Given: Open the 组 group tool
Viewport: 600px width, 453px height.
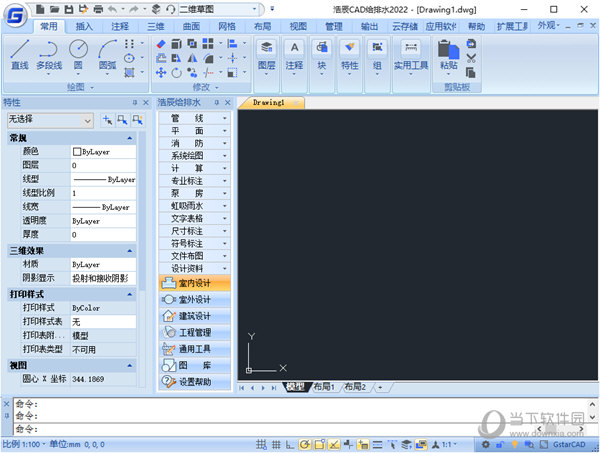Looking at the screenshot, I should 377,57.
